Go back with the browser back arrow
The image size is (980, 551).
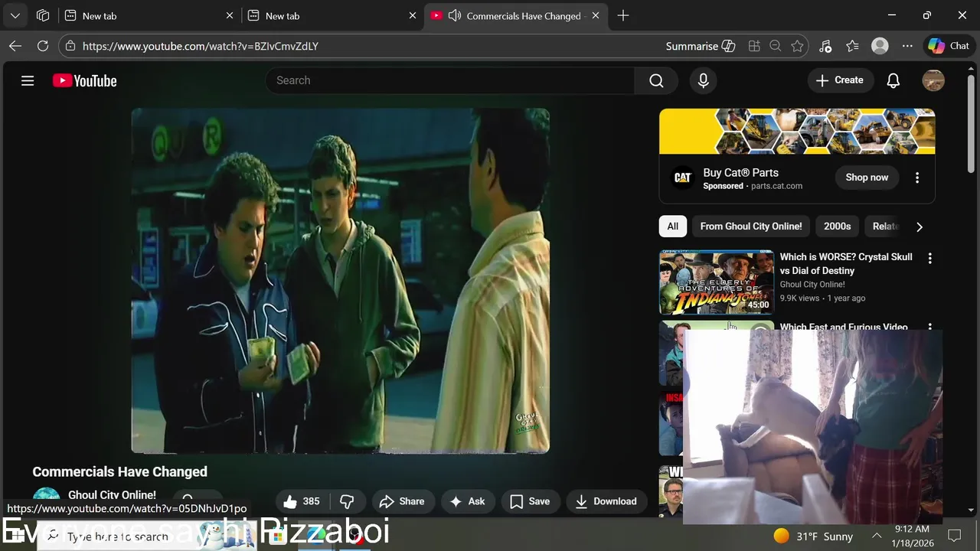point(15,46)
